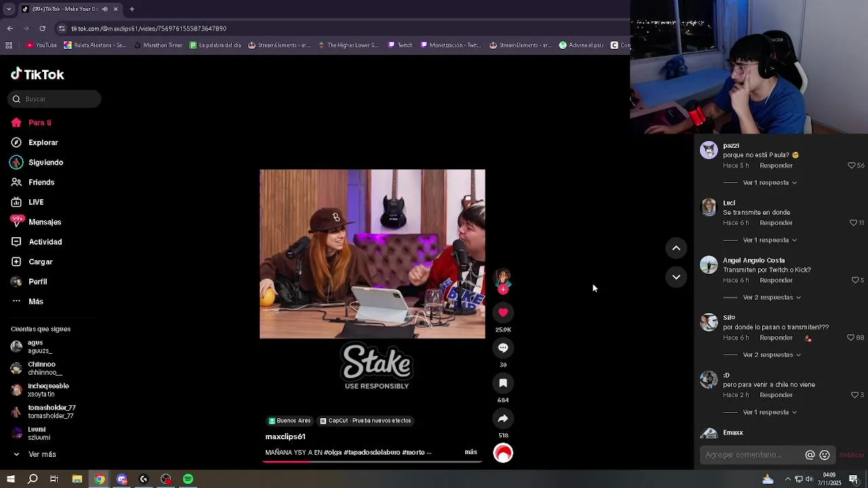Click Responder on Angel Angulo Costa's comment
Viewport: 868px width, 488px height.
point(776,280)
